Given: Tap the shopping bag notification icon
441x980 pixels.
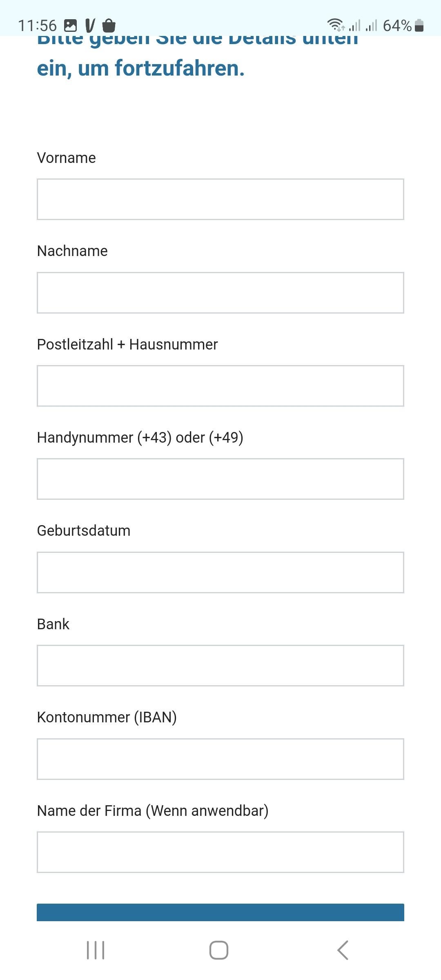Looking at the screenshot, I should pyautogui.click(x=109, y=26).
